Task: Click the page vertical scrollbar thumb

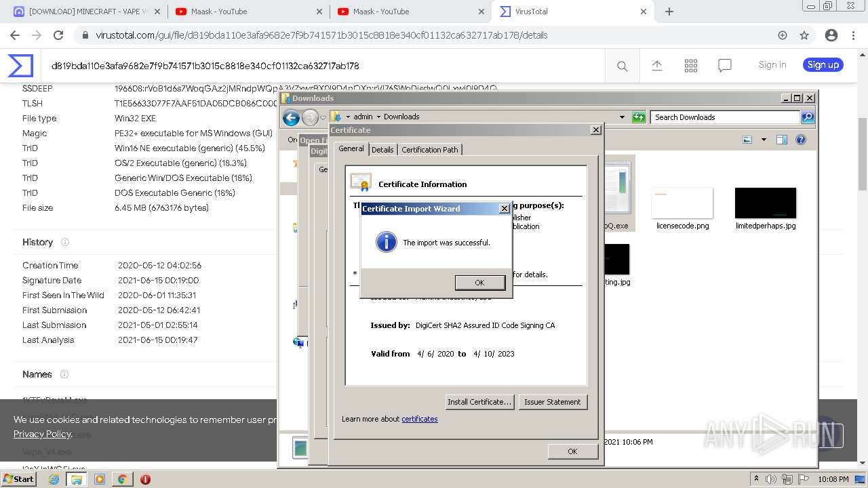Action: click(863, 154)
